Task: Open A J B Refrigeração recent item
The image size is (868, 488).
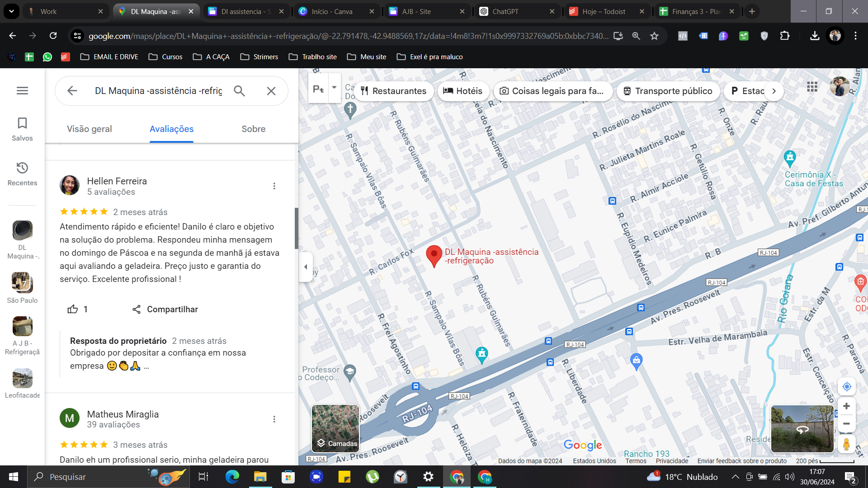Action: pyautogui.click(x=22, y=336)
